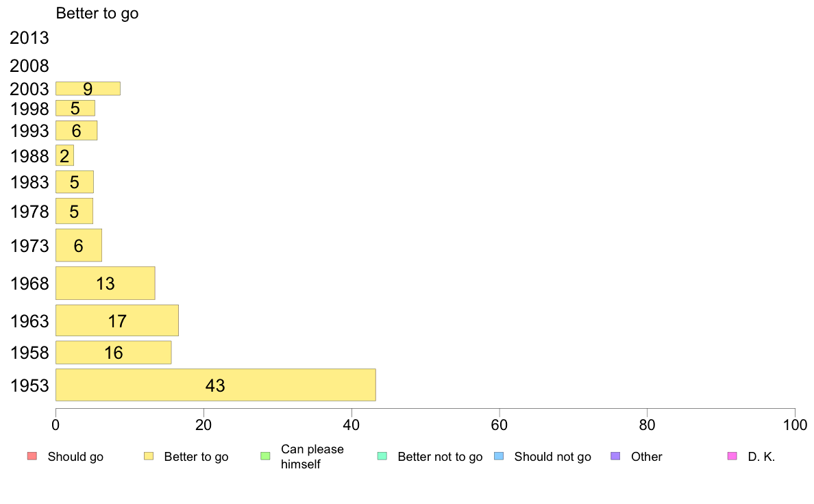Click the pink D. K. legend swatch

click(x=732, y=456)
